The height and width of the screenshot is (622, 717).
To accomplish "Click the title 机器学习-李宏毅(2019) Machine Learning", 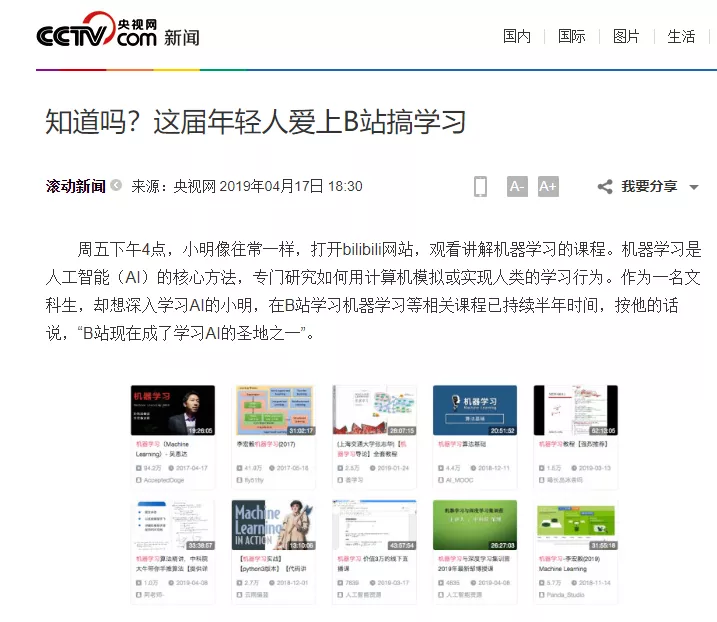I will coord(569,564).
